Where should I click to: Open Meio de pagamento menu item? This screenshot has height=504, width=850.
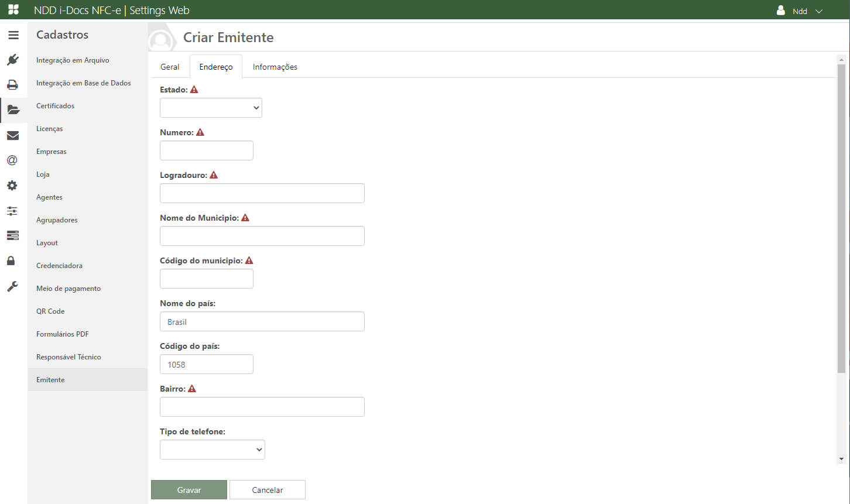tap(87, 289)
